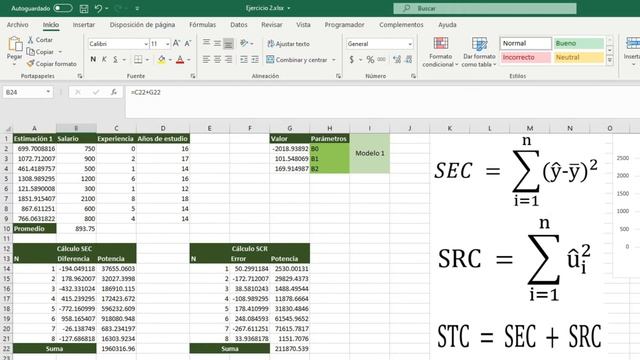Image resolution: width=640 pixels, height=360 pixels.
Task: Decrease indent icon
Action: tap(244, 60)
